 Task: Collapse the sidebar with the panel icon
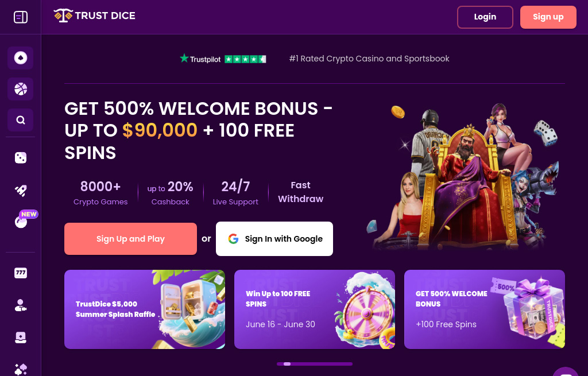21,17
